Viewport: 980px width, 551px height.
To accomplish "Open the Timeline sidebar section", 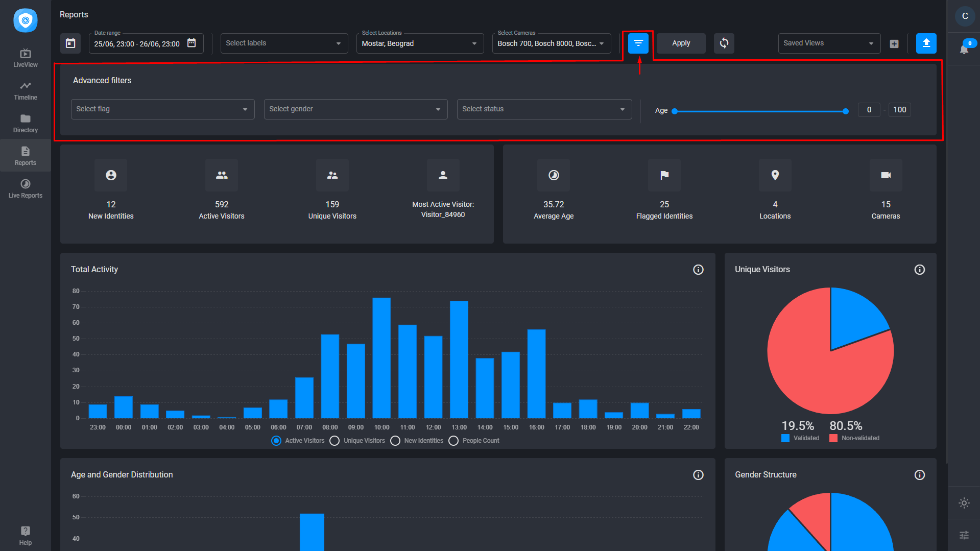I will tap(26, 91).
